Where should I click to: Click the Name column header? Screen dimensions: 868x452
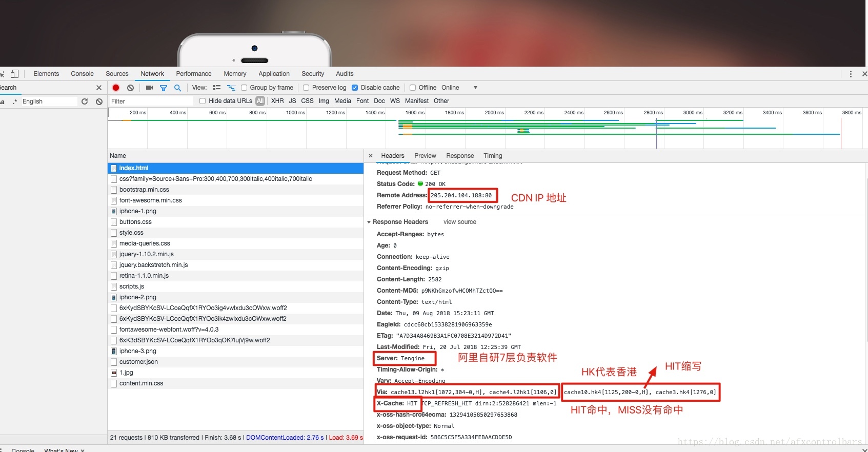coord(236,156)
